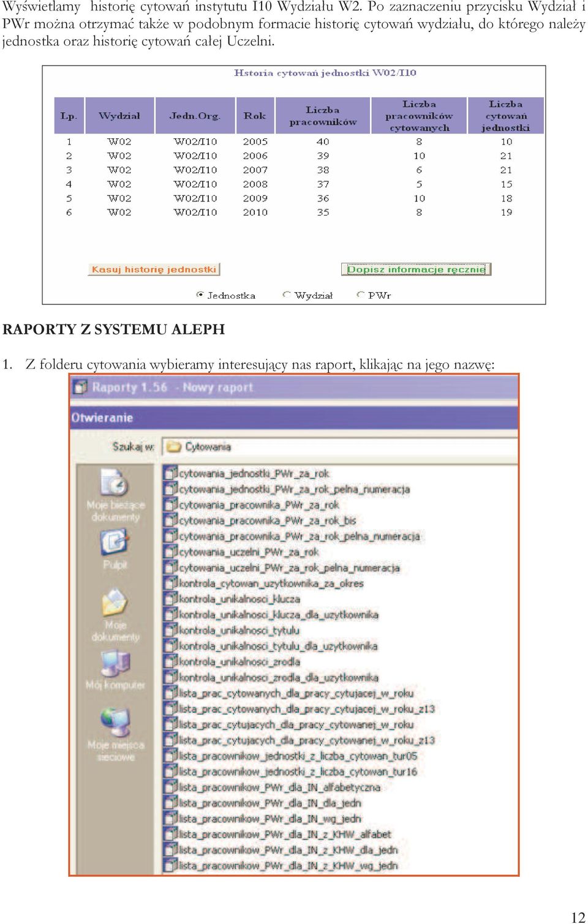Select file lista_prac_cytowanych_dla_pracy_cytujacej_w_roku_z13
The height and width of the screenshot is (924, 588).
306,708
